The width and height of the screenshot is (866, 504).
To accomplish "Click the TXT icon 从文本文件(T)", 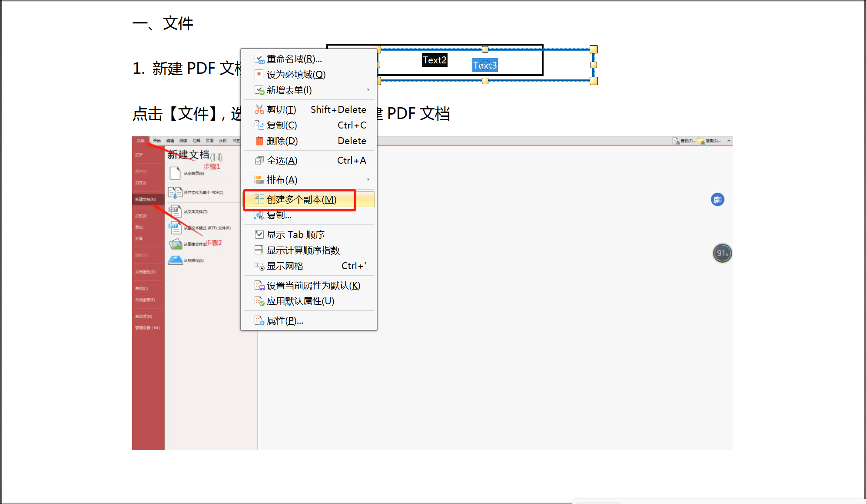I will (175, 211).
